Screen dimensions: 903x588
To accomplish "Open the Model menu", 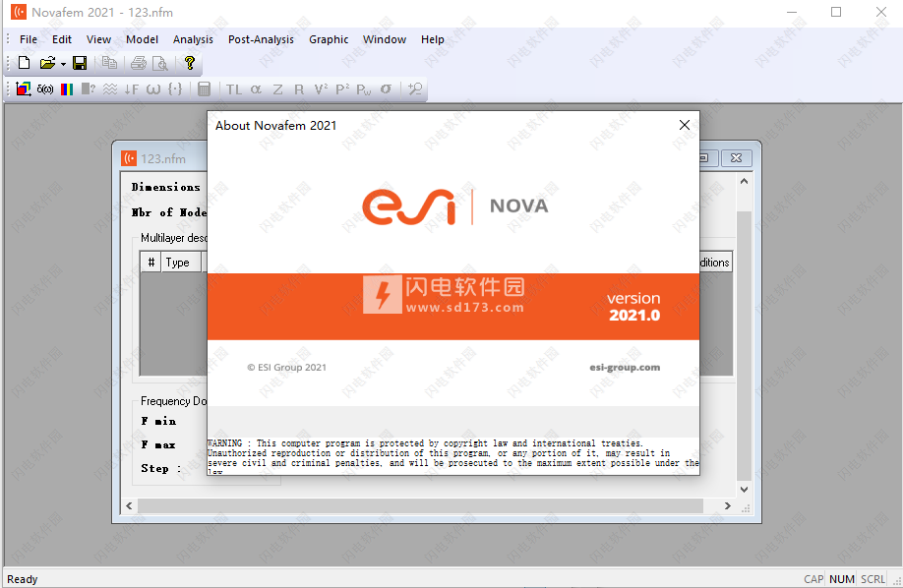I will point(142,39).
